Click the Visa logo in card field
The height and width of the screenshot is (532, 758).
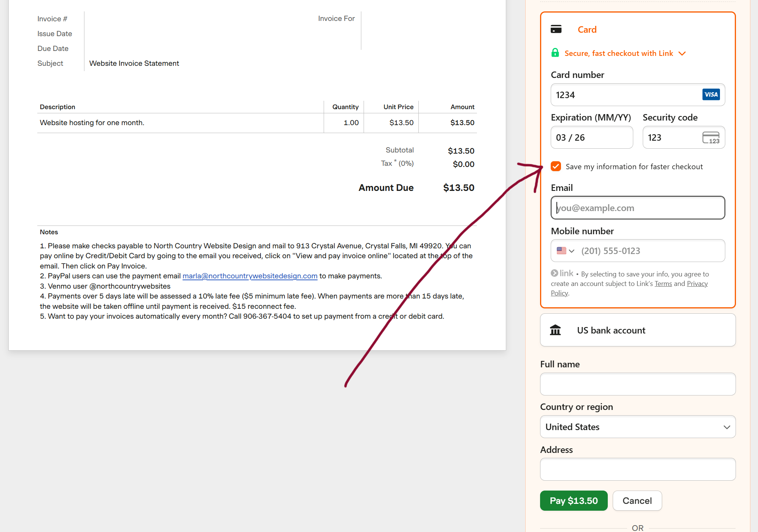(x=710, y=95)
